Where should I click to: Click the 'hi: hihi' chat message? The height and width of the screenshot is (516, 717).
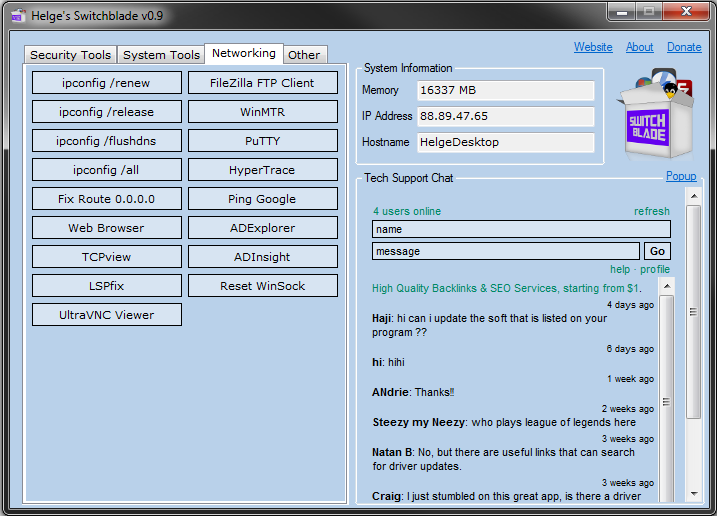pos(388,362)
